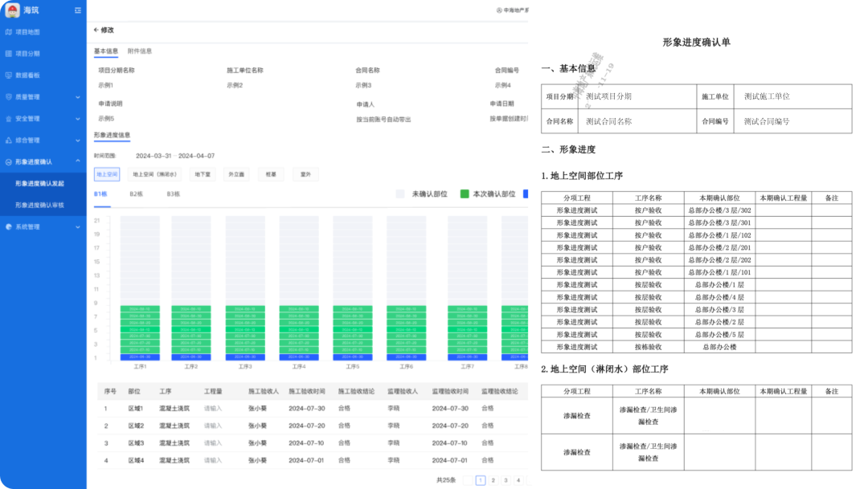This screenshot has width=868, height=489.
Task: Collapse the 形象进度确认 menu
Action: 44,160
